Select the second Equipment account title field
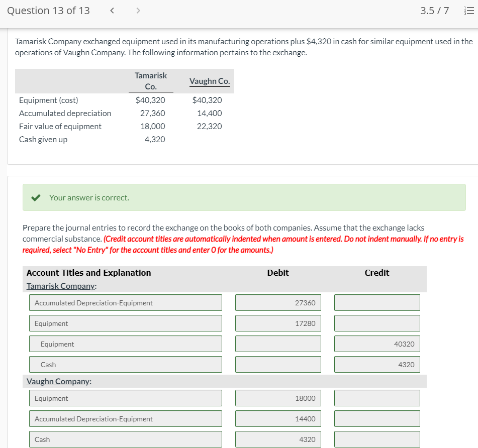Viewport: 478px width, 448px height. click(126, 344)
